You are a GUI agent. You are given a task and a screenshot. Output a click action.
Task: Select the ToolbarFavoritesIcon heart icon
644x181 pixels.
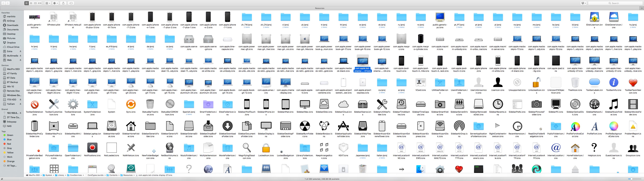click(x=633, y=83)
